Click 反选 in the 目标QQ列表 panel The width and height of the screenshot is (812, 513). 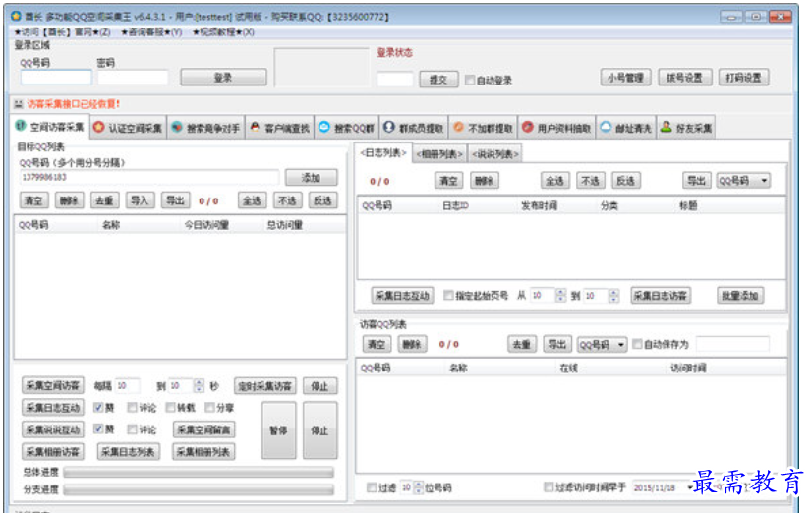point(322,200)
